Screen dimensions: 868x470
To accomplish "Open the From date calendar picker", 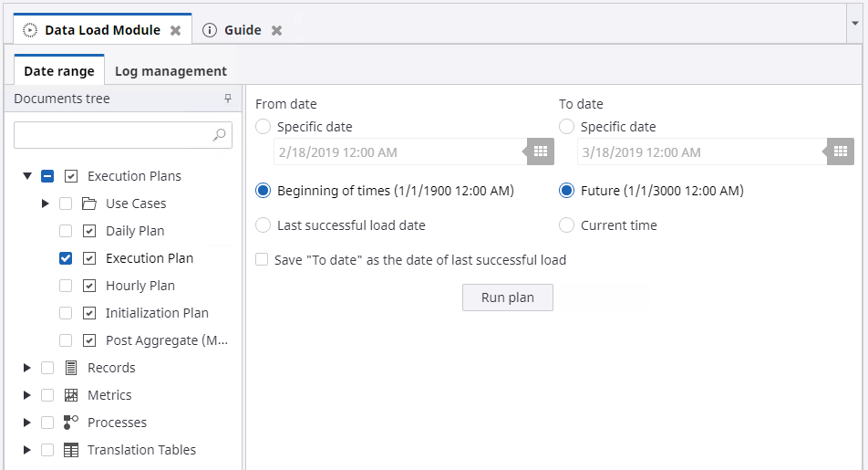I will [541, 151].
